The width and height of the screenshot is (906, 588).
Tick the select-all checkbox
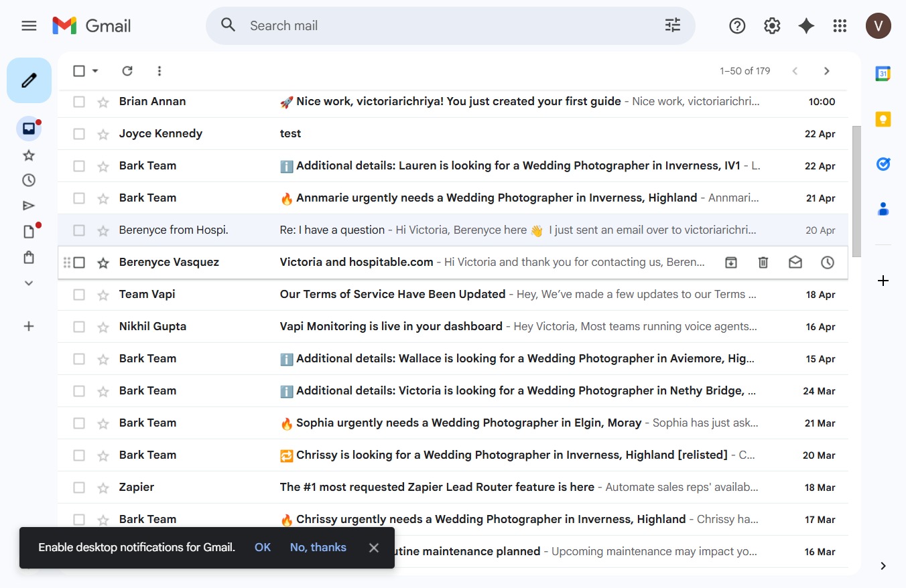point(79,71)
